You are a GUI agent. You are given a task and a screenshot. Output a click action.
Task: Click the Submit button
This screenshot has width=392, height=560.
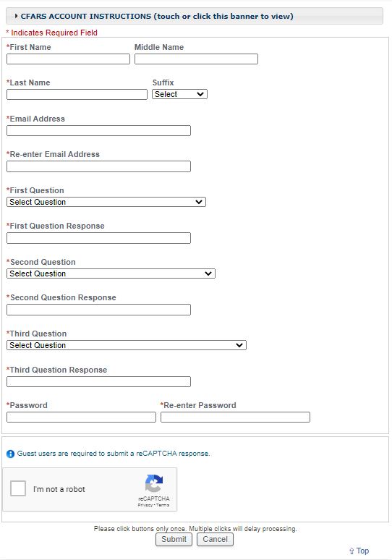(174, 539)
